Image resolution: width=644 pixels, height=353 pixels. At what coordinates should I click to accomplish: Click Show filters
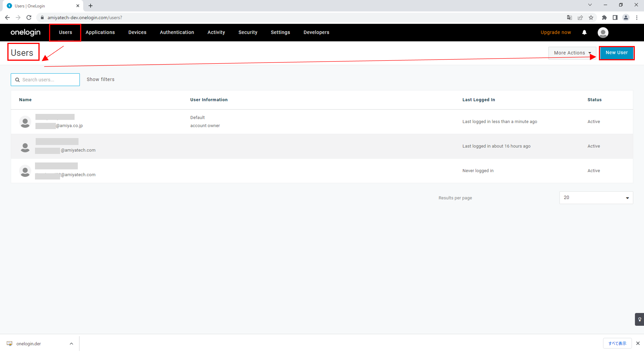[x=101, y=79]
